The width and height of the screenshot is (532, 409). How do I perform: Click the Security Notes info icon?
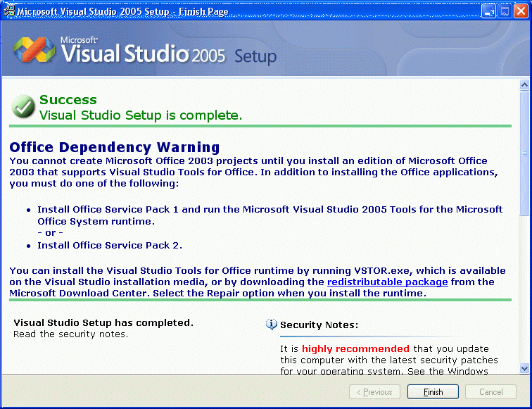(272, 325)
